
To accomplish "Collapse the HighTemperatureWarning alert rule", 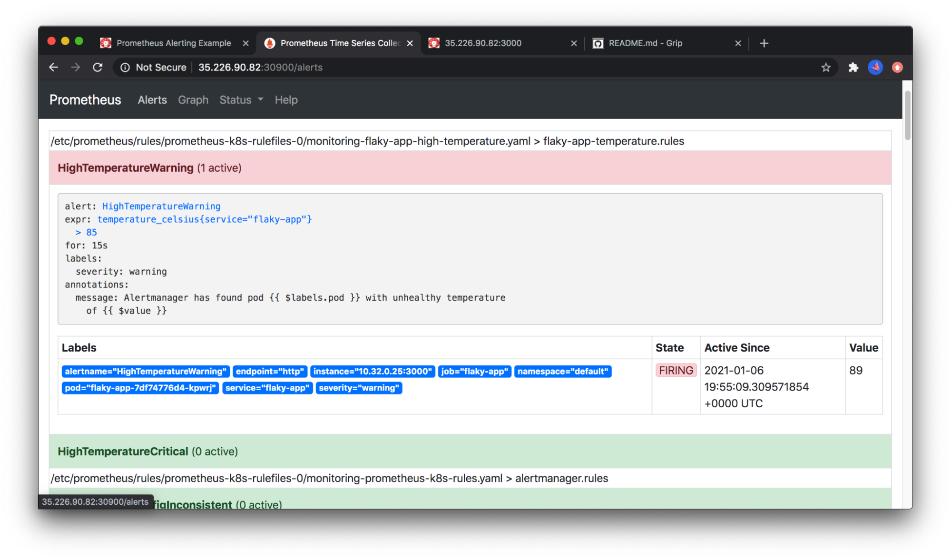I will [126, 167].
